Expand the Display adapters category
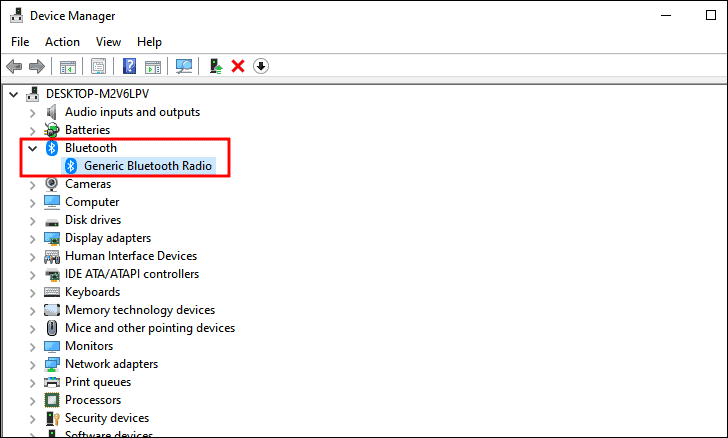The image size is (728, 438). click(x=32, y=239)
